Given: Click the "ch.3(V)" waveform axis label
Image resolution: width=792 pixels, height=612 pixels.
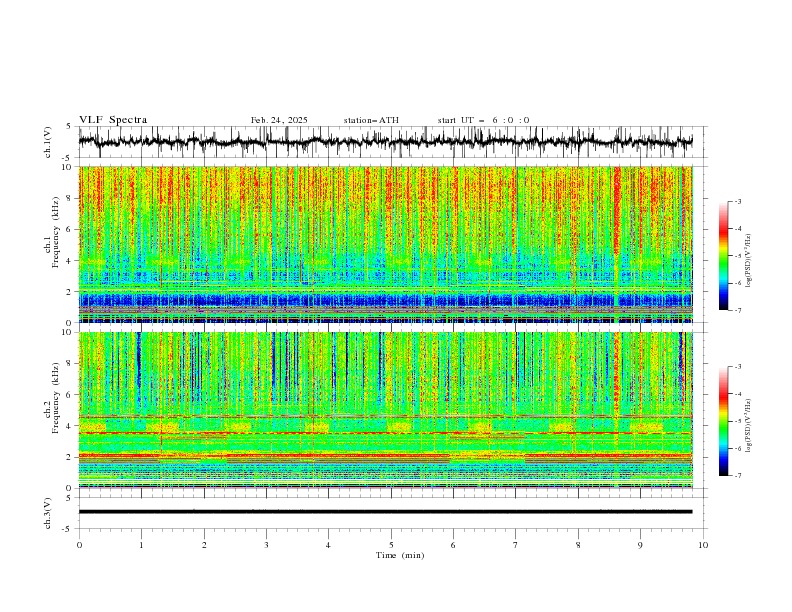Looking at the screenshot, I should pyautogui.click(x=48, y=513).
